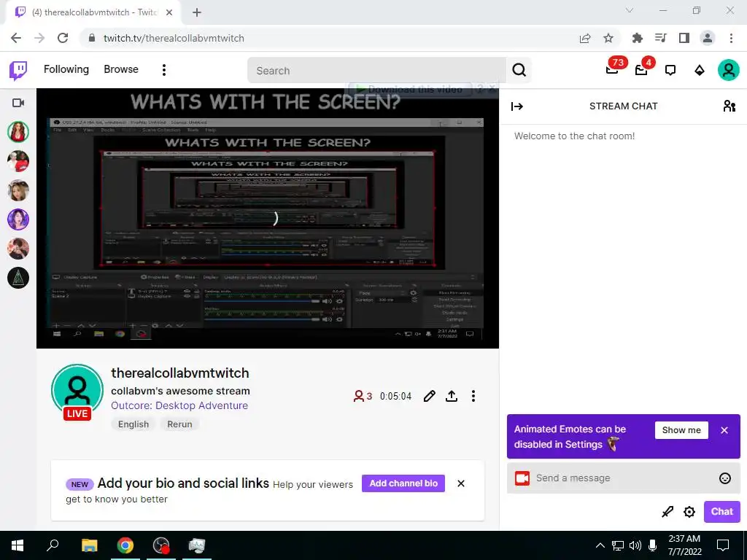Click the therealcollabvmtwitch channel avatar
Image resolution: width=747 pixels, height=560 pixels.
[77, 391]
